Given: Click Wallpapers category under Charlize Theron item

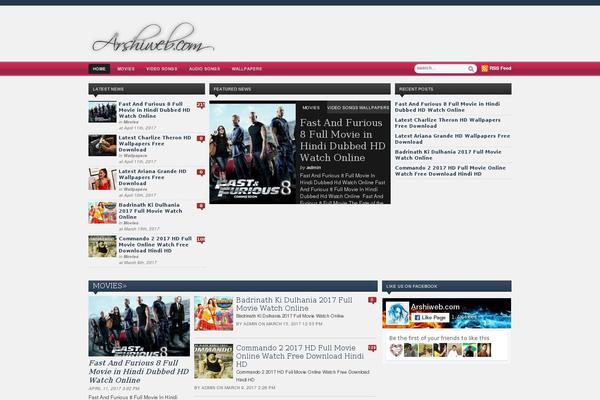Looking at the screenshot, I should (x=135, y=156).
